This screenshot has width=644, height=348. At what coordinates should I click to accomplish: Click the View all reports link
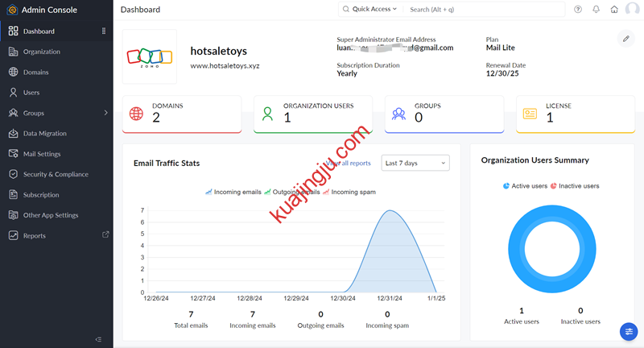[349, 163]
